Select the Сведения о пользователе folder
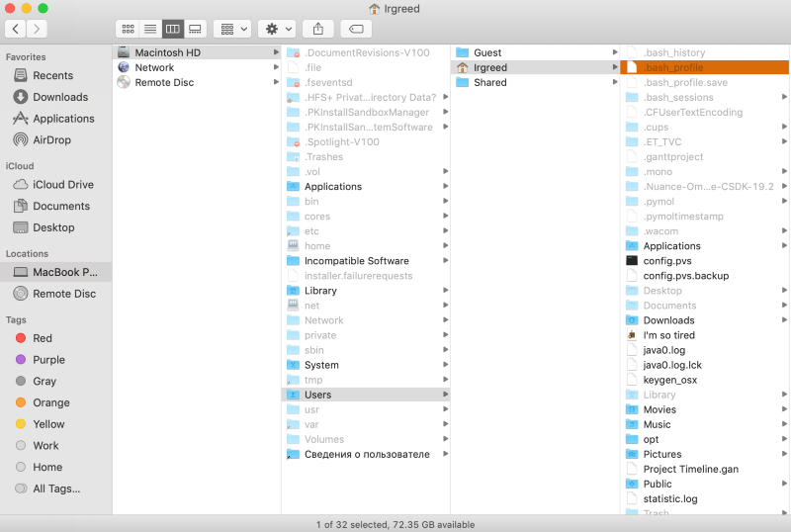 pyautogui.click(x=366, y=454)
